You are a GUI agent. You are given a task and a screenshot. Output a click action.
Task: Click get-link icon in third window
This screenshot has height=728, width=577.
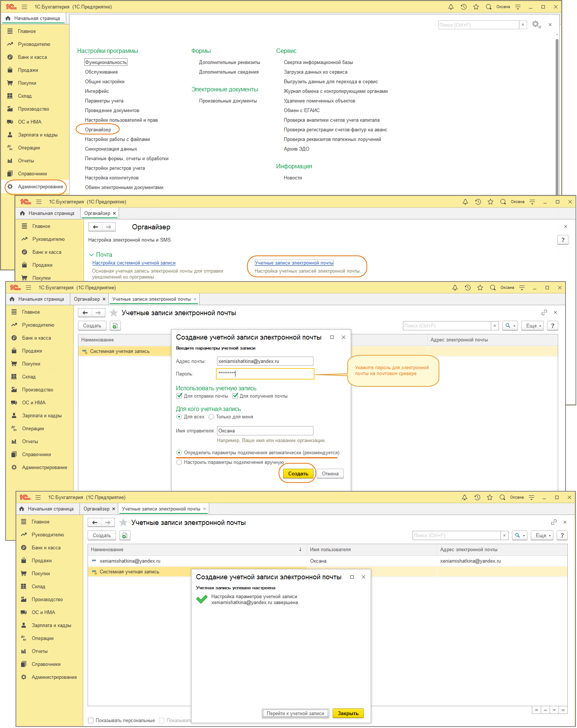pyautogui.click(x=544, y=313)
